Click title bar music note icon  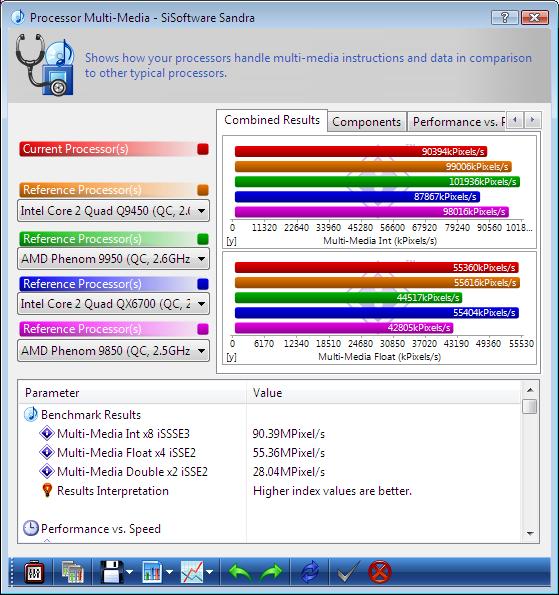tap(18, 17)
